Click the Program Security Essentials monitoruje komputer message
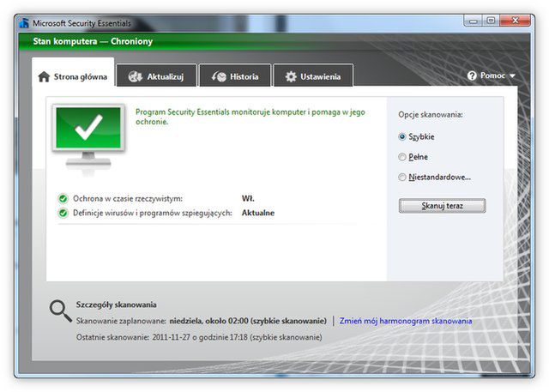 (x=250, y=117)
